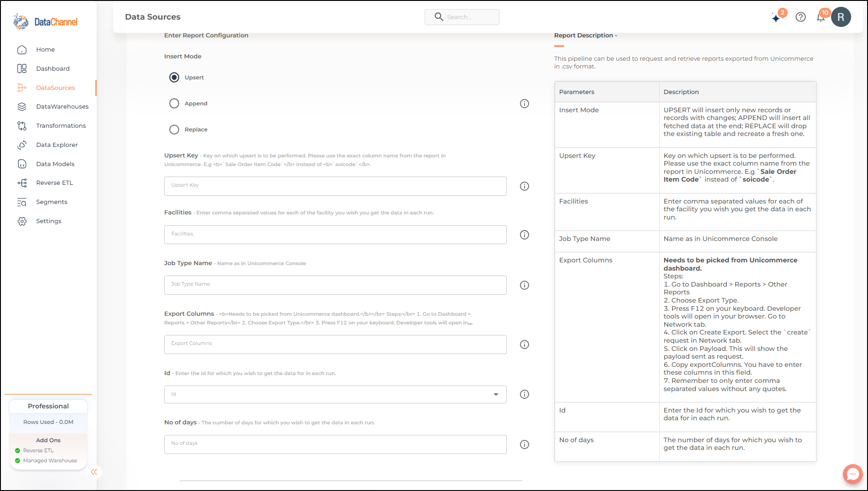Viewport: 868px width, 491px height.
Task: Click the Report Description heading
Action: (585, 35)
